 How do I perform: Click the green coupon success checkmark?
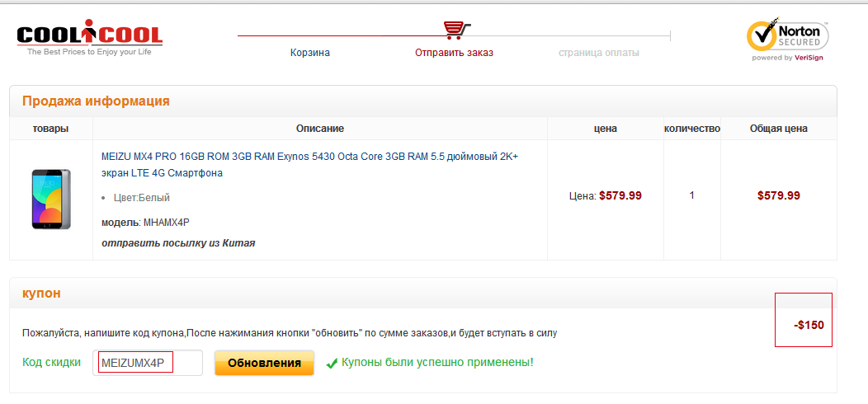[x=333, y=364]
